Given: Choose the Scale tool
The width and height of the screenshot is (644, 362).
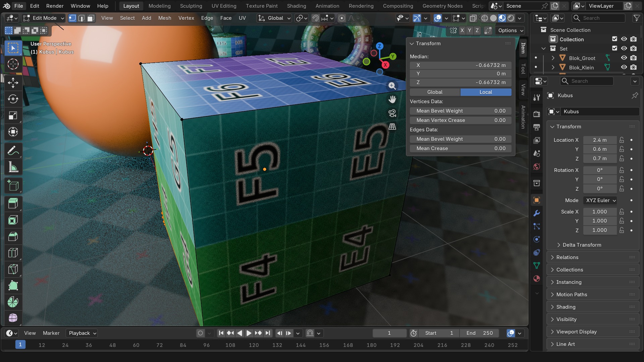Looking at the screenshot, I should click(x=13, y=115).
